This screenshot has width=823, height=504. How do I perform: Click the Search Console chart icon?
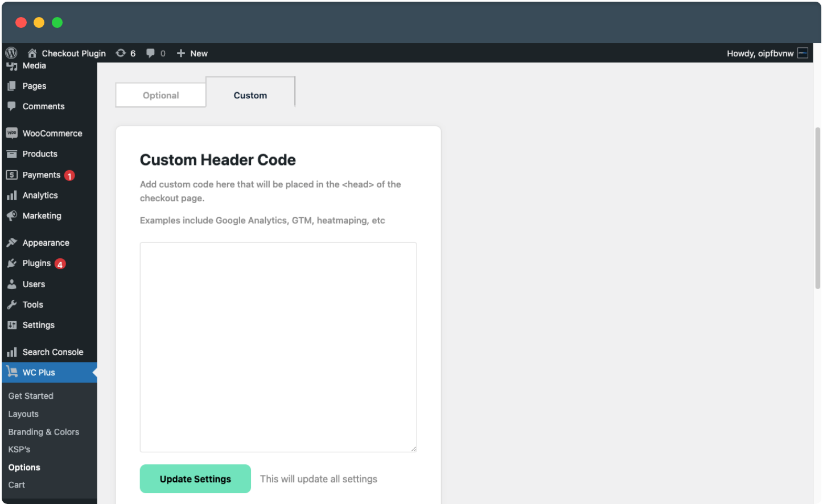(11, 352)
